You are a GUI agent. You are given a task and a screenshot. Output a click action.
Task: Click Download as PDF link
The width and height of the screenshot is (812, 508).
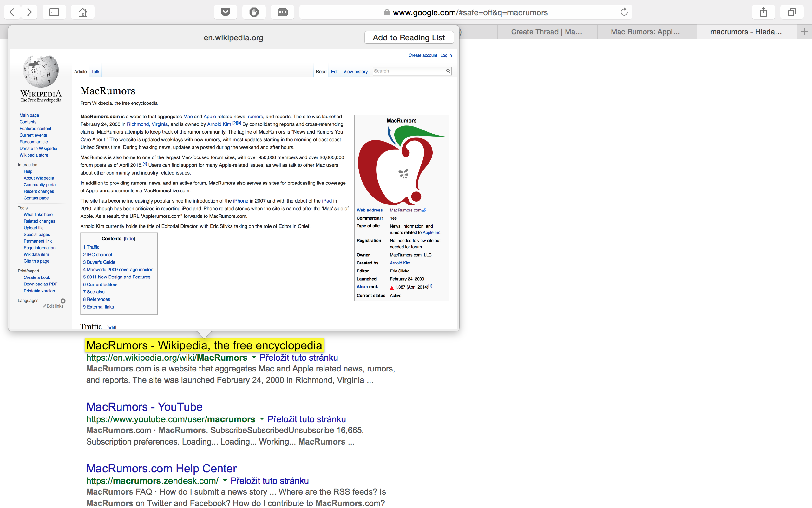click(x=41, y=284)
